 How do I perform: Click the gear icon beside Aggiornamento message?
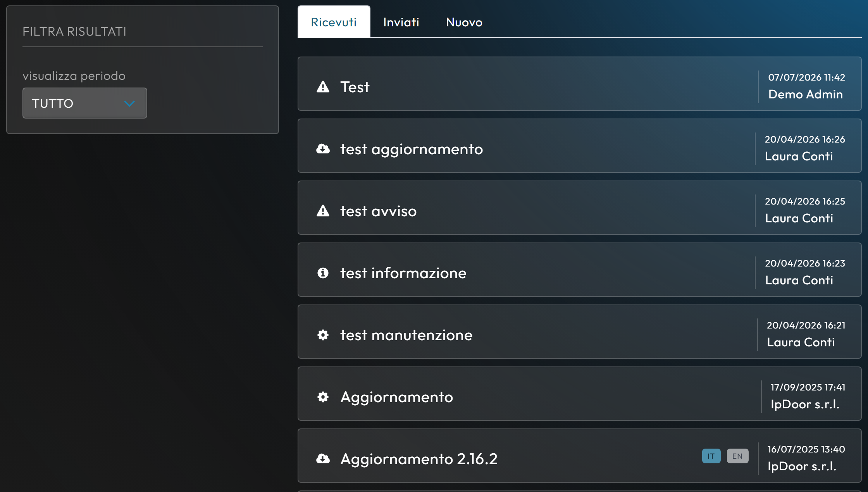point(323,397)
